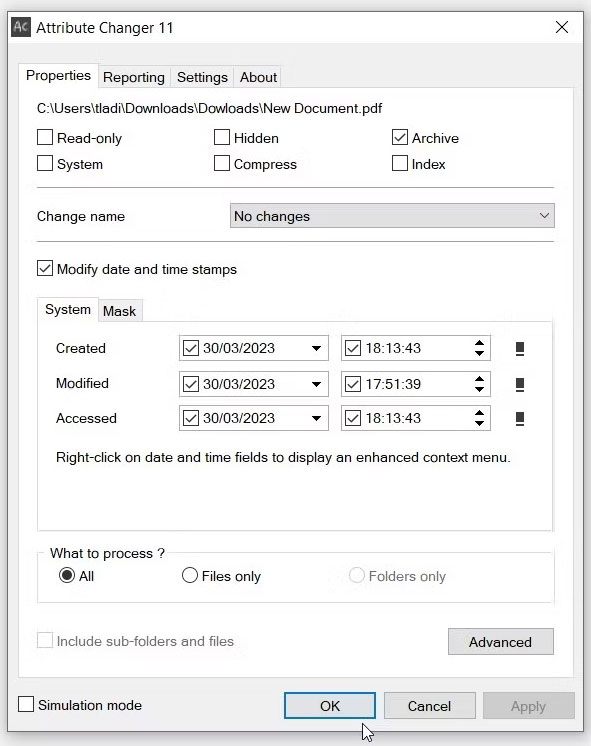Click the right-click context menu hint text
Image resolution: width=591 pixels, height=746 pixels.
pyautogui.click(x=283, y=458)
